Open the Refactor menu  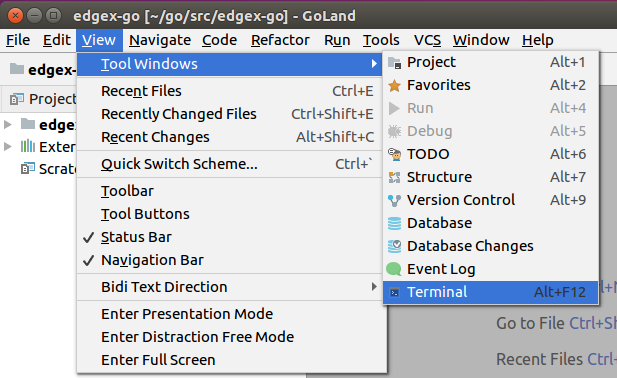tap(280, 40)
